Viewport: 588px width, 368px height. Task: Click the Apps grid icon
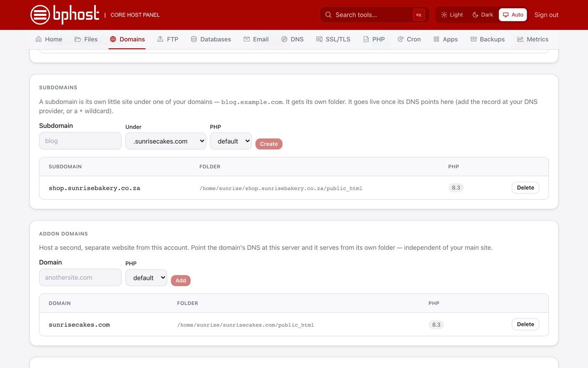click(x=436, y=39)
